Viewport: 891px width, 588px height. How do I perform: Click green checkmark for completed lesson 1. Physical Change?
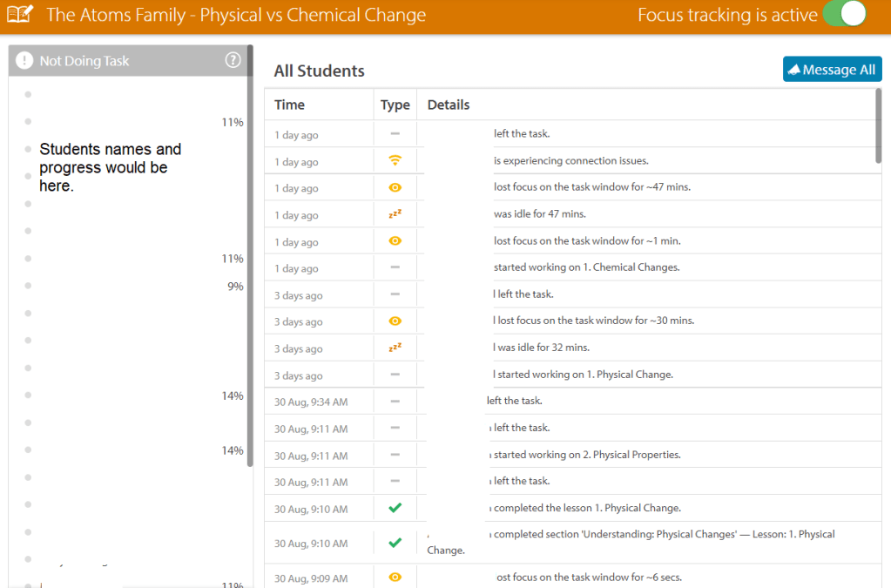click(395, 508)
